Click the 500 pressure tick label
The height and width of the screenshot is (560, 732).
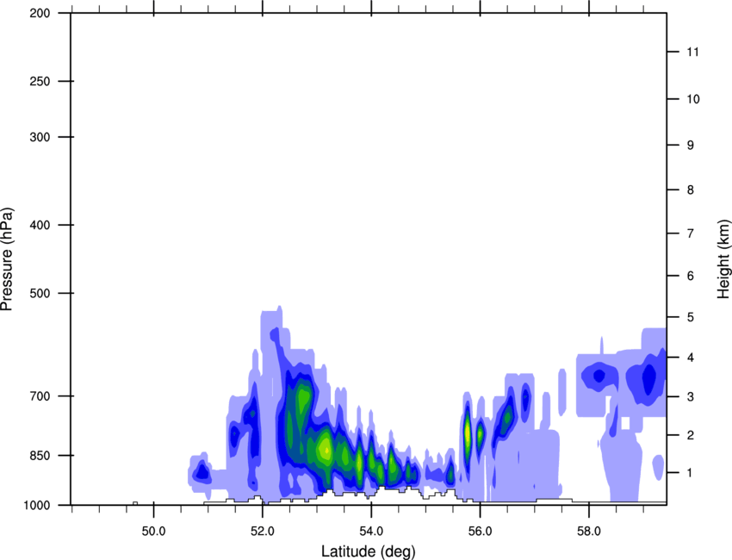click(40, 293)
